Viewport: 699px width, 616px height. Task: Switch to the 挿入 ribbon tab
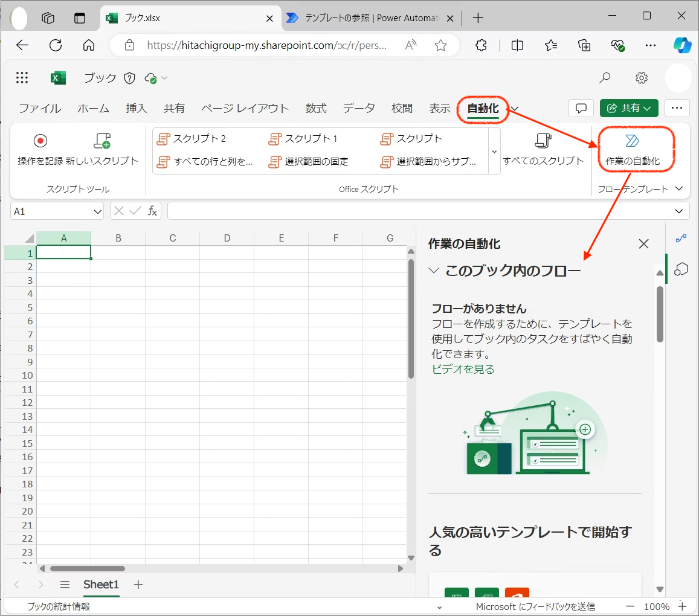pyautogui.click(x=136, y=108)
